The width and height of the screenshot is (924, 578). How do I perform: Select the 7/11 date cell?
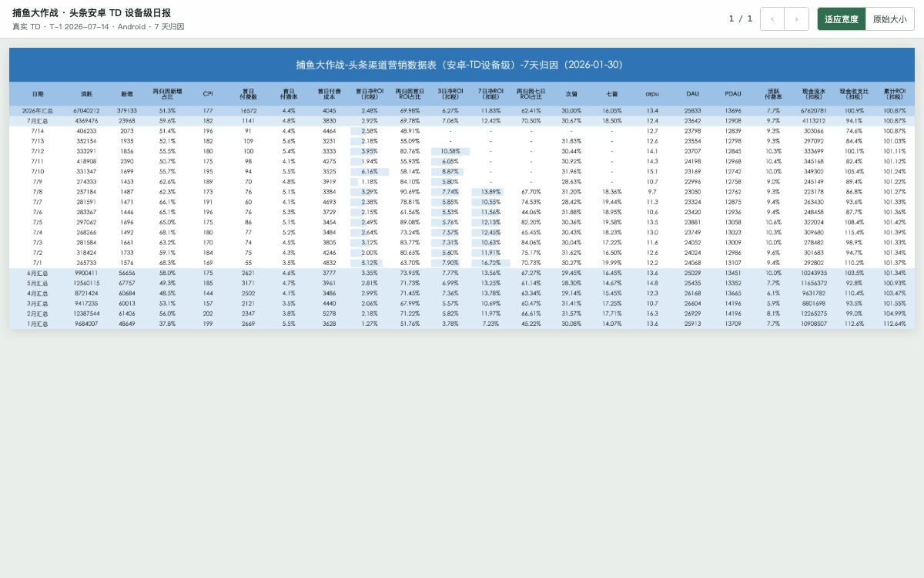[x=38, y=161]
